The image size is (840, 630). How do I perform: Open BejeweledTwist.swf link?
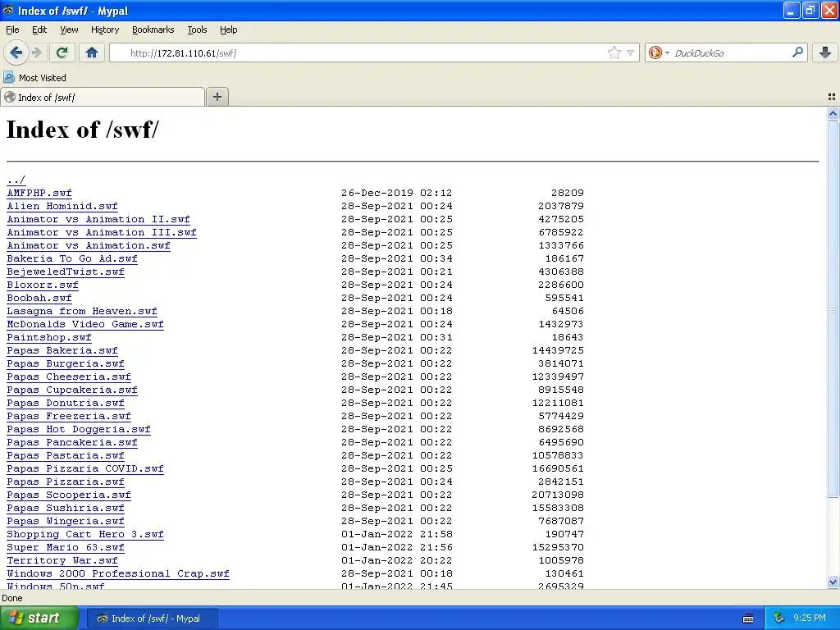click(x=66, y=272)
